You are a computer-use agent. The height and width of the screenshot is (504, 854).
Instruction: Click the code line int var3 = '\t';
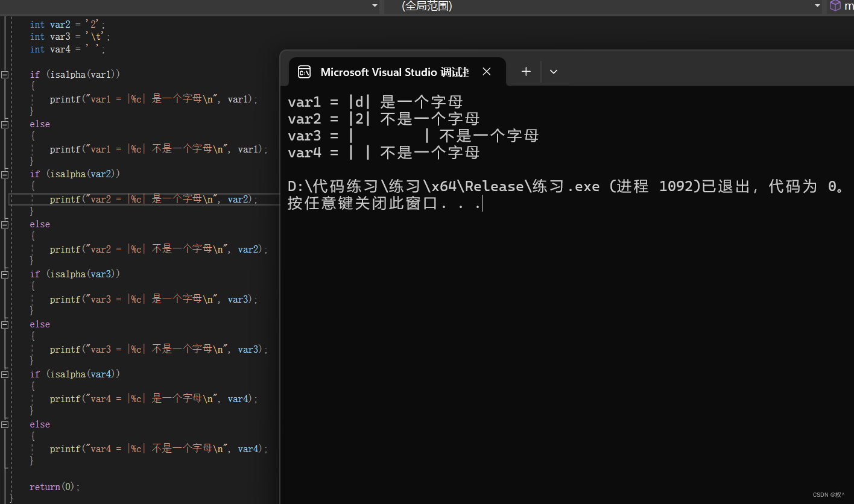(x=70, y=37)
